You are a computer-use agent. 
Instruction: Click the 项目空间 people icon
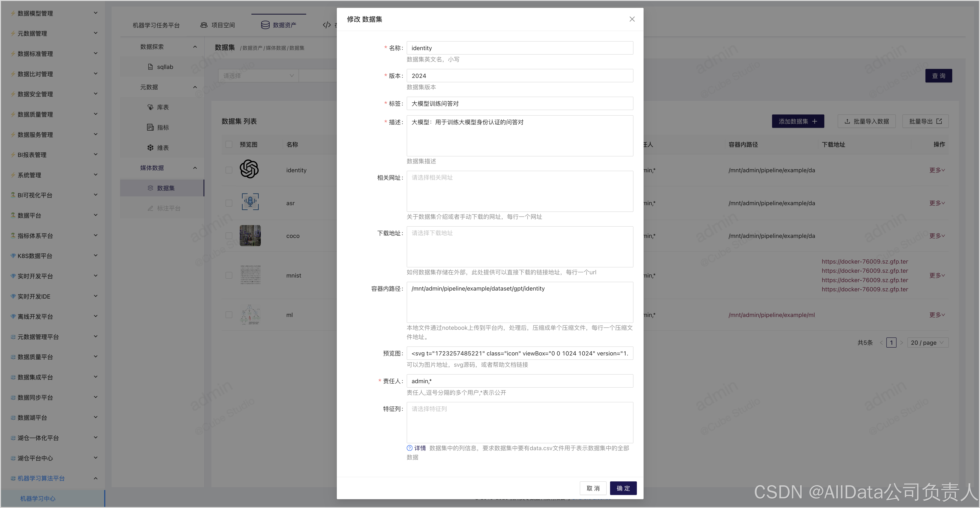(204, 25)
